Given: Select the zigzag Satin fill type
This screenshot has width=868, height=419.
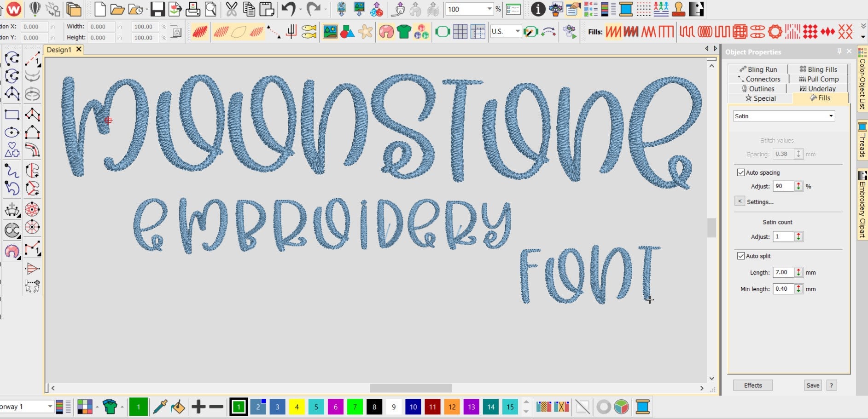Looking at the screenshot, I should [x=614, y=32].
